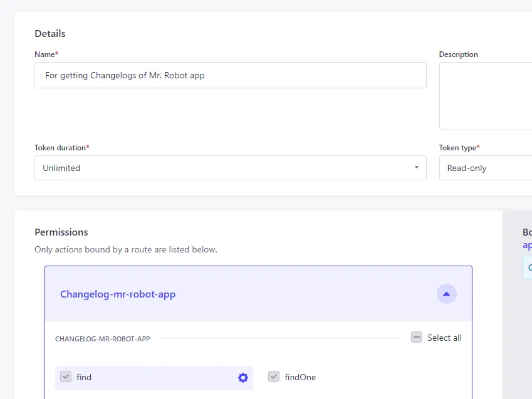Focus the Name field with Changelogs text
Viewport: 532px width, 399px height.
tap(230, 75)
